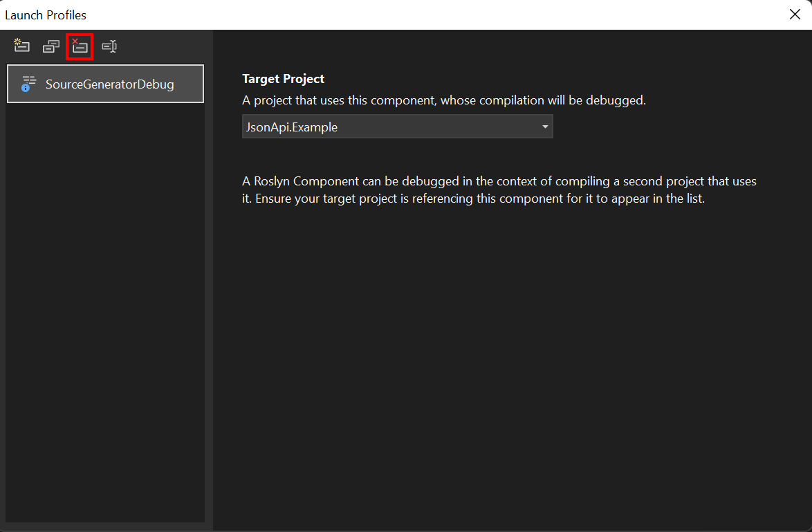This screenshot has height=532, width=812.
Task: Create a new launch profile
Action: [21, 46]
